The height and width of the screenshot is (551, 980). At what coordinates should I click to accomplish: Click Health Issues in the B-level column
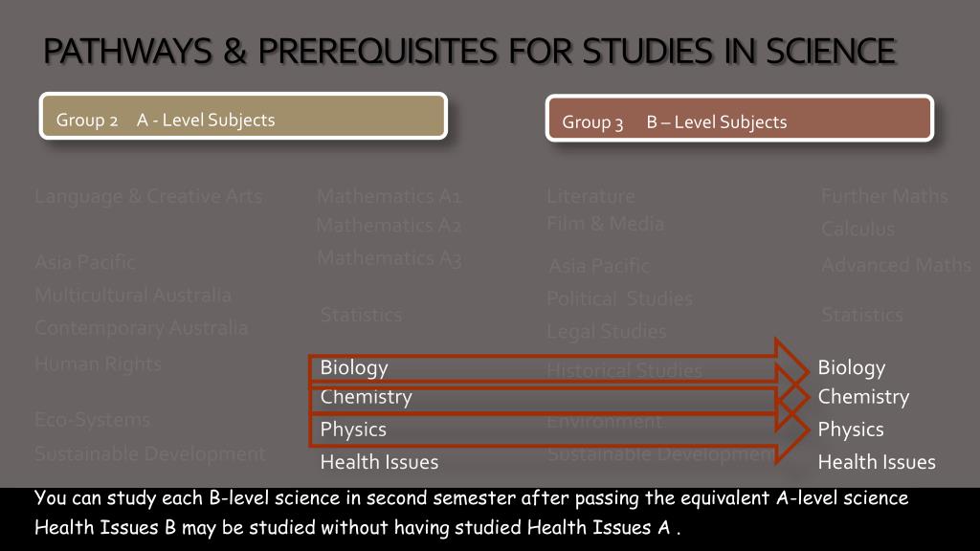[877, 462]
